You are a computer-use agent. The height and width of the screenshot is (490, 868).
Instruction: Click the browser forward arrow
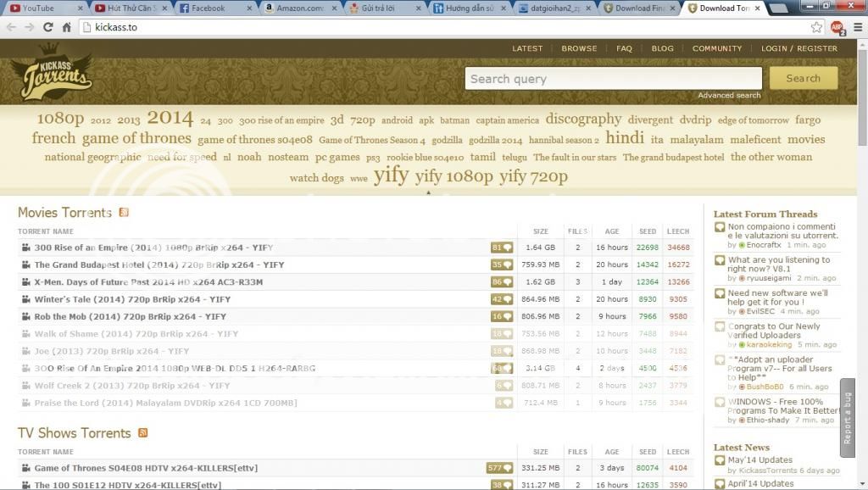pos(30,27)
